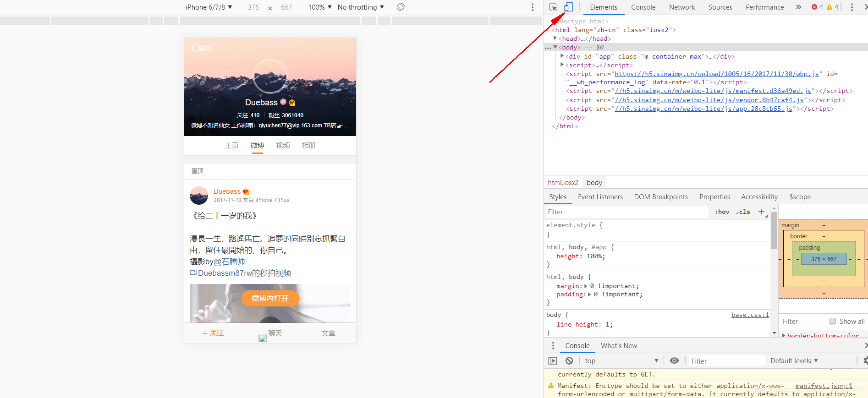
Task: Open the app.28c8cb65.js link
Action: (x=703, y=109)
